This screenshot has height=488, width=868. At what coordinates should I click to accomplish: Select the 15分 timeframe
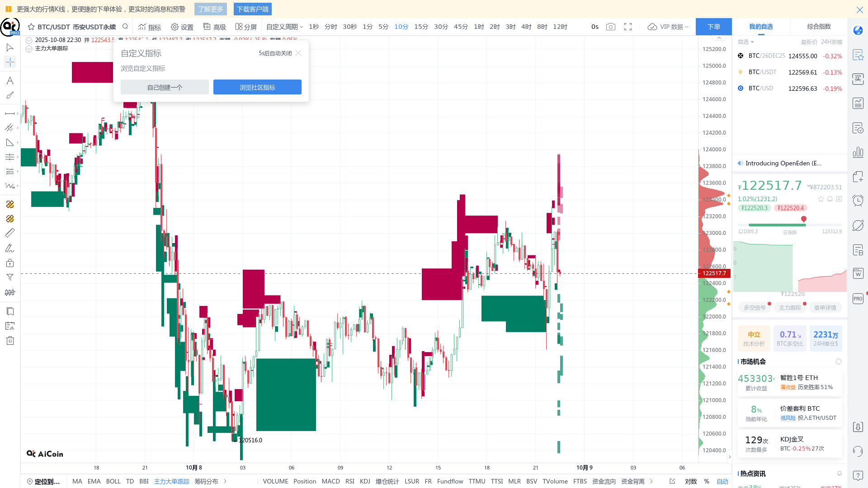click(421, 27)
